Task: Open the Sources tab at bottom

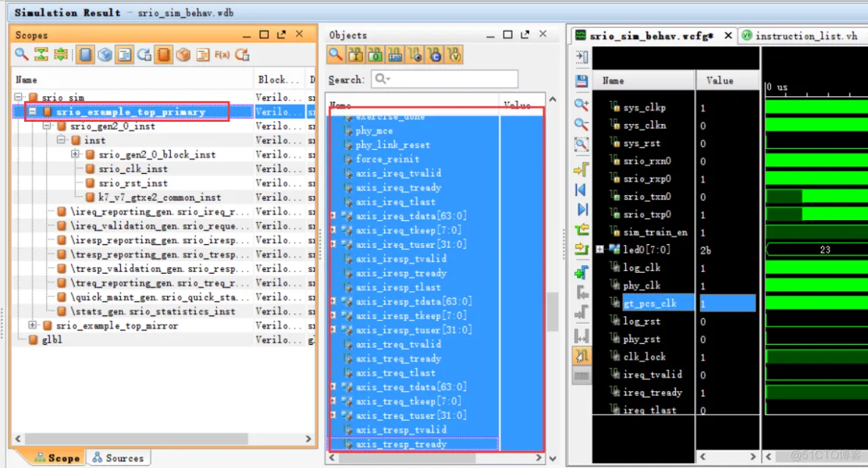Action: tap(118, 458)
